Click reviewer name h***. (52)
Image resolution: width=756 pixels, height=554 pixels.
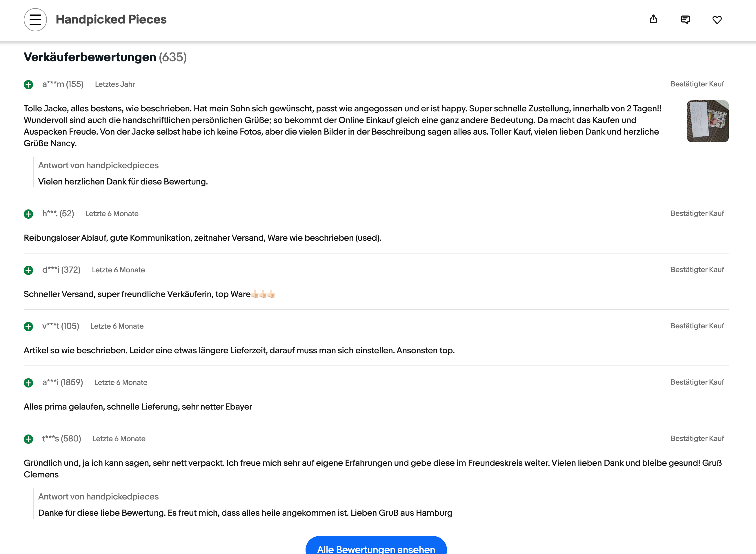coord(58,213)
